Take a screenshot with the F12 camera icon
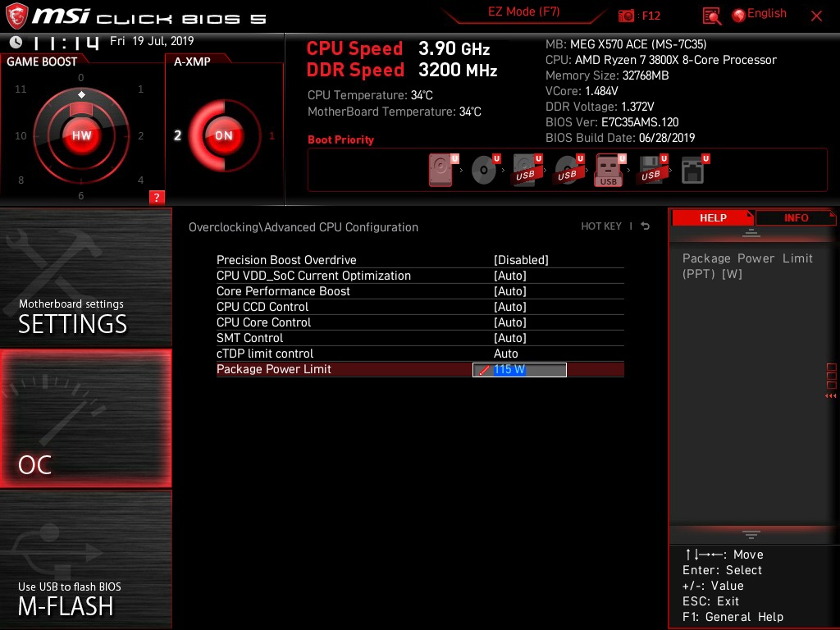This screenshot has width=840, height=630. click(x=626, y=16)
